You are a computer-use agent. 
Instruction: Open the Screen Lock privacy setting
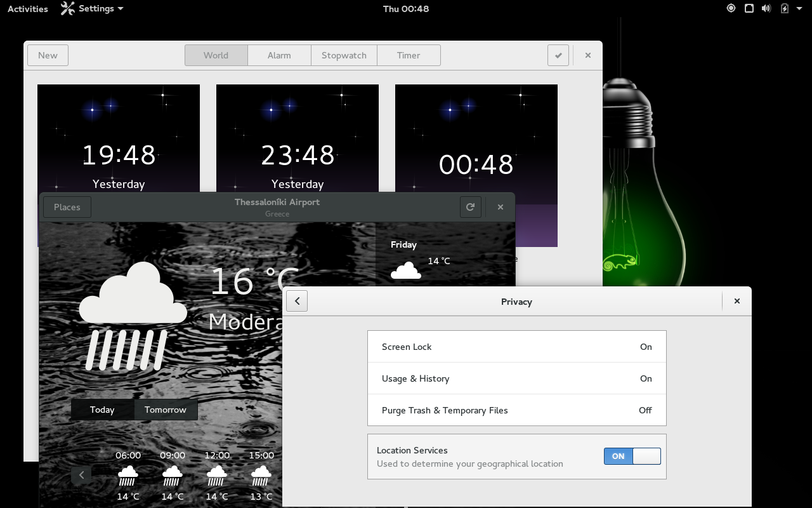516,347
